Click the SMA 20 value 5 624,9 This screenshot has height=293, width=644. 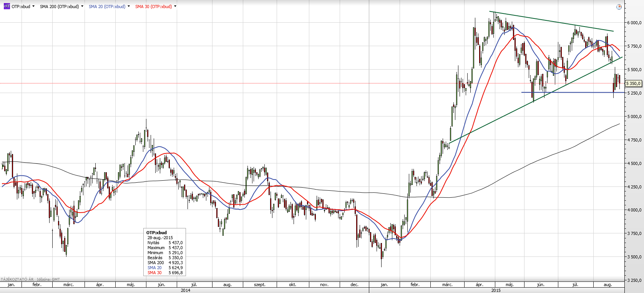(x=176, y=268)
